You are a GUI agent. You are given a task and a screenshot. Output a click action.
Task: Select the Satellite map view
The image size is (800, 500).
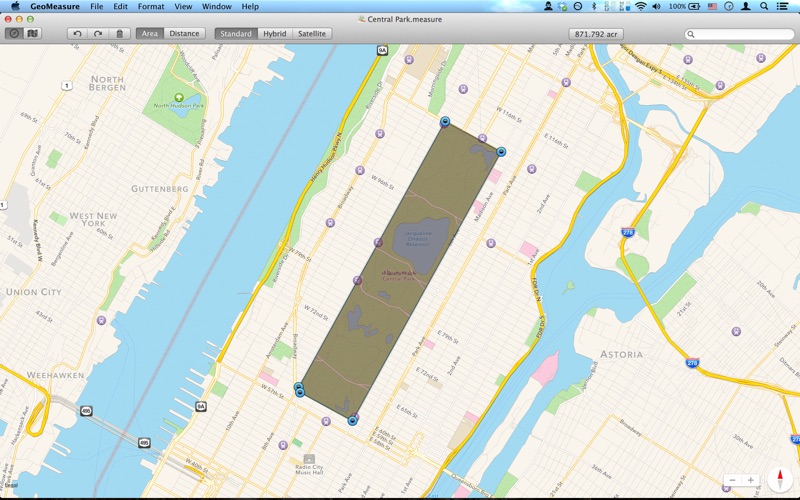(x=312, y=34)
